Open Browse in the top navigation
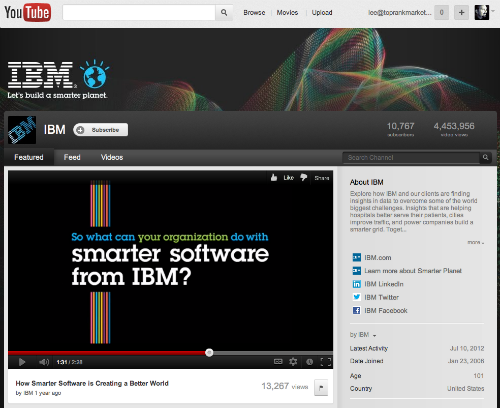500x408 pixels. pyautogui.click(x=254, y=13)
